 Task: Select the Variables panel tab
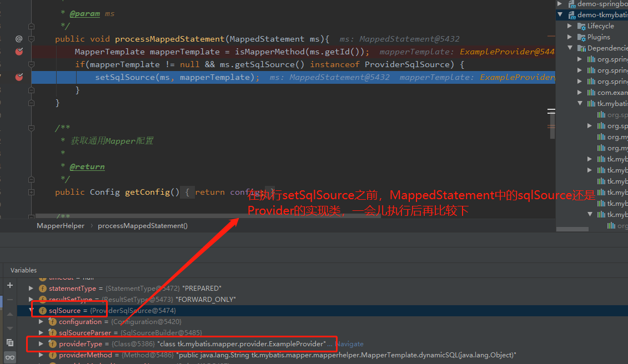click(x=24, y=270)
